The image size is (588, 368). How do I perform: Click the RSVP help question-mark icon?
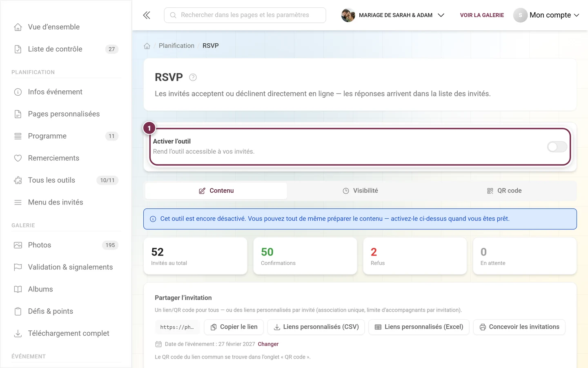pos(193,77)
